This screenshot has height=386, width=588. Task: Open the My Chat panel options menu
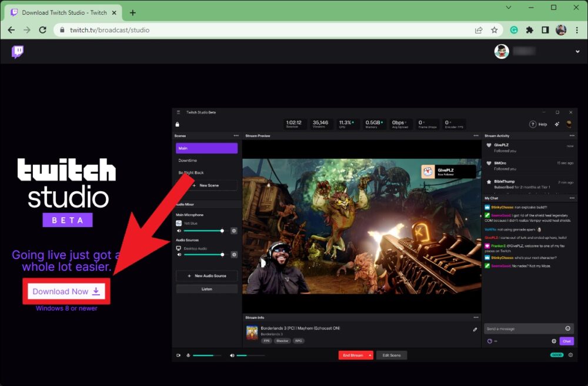[x=572, y=198]
